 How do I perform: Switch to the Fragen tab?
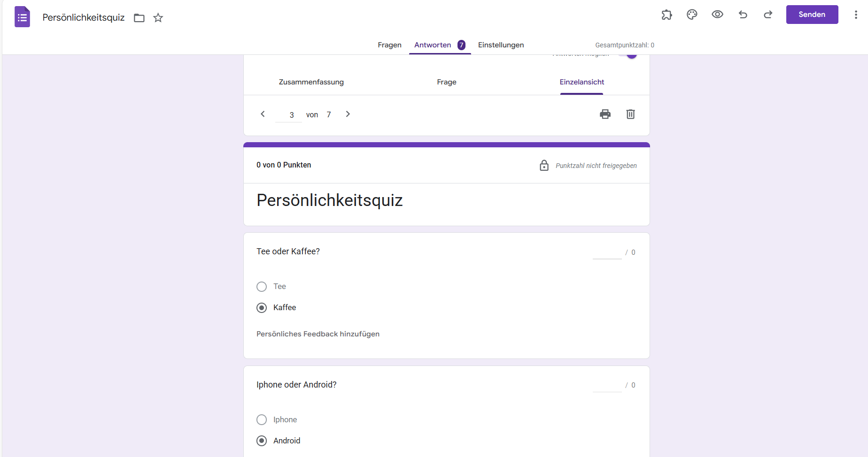tap(389, 45)
